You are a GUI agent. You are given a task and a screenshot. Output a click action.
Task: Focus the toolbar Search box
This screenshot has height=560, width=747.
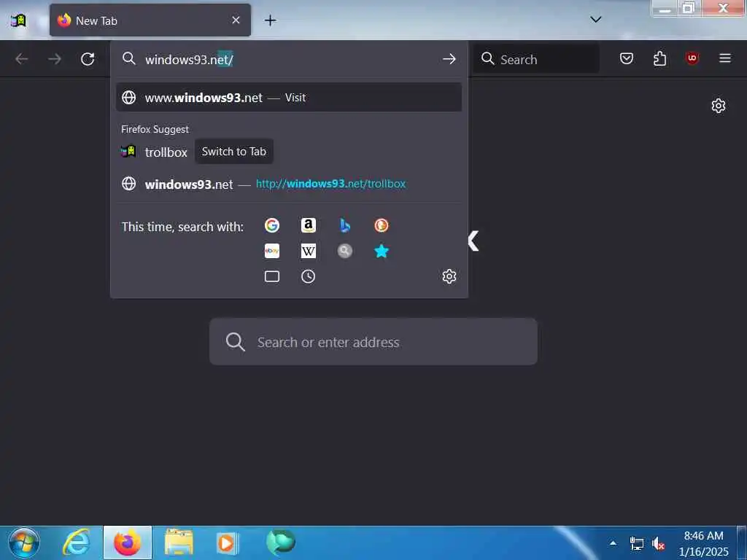click(x=536, y=59)
